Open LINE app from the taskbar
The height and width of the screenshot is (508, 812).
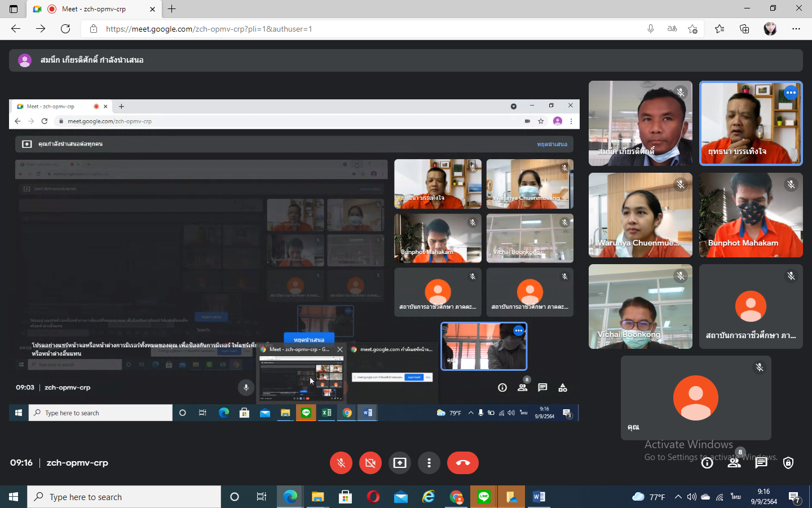[x=484, y=497]
